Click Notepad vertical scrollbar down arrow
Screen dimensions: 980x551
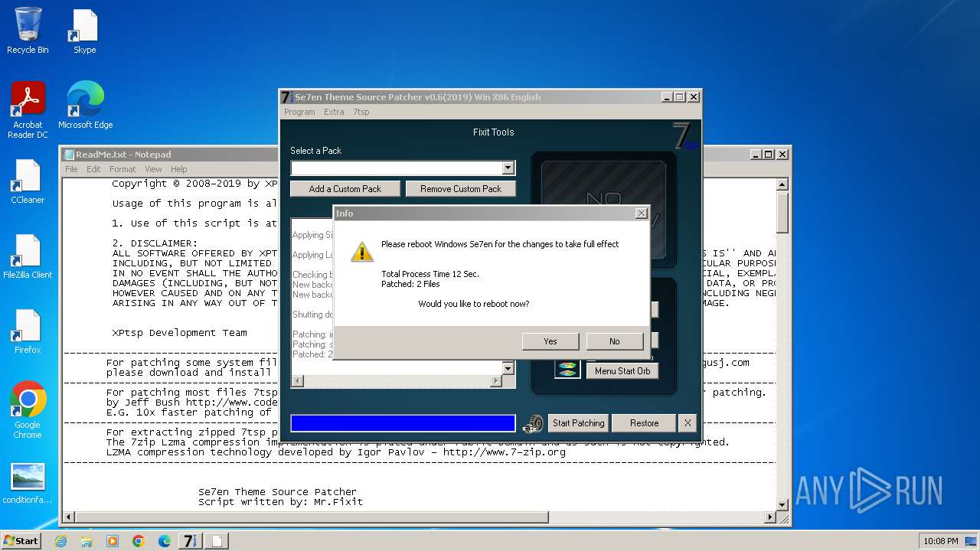pyautogui.click(x=782, y=505)
